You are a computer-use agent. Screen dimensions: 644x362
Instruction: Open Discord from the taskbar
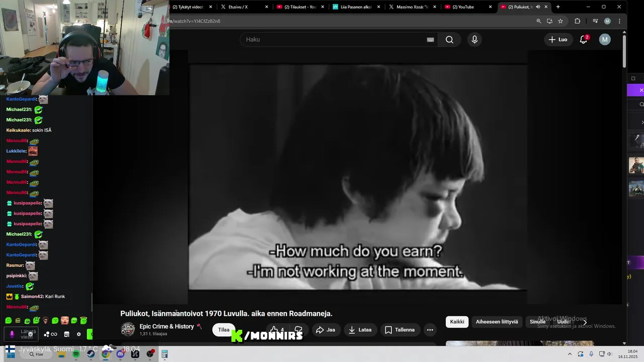tap(120, 354)
